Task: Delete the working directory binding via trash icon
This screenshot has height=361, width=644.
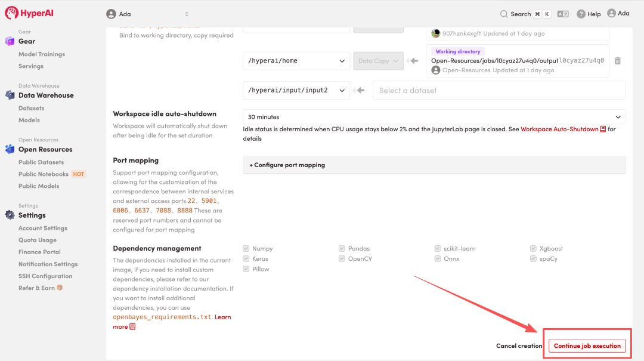Action: point(617,61)
